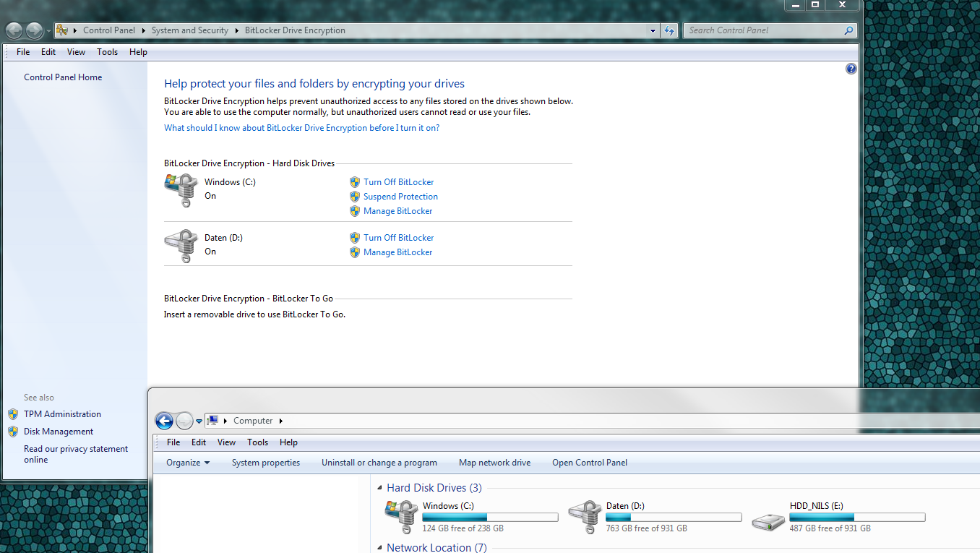The width and height of the screenshot is (980, 553).
Task: Click Map network drive
Action: pyautogui.click(x=494, y=463)
